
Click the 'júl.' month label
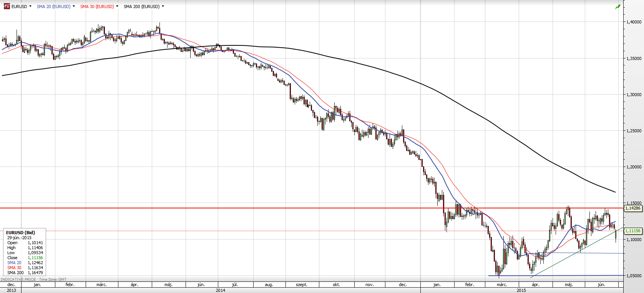(x=235, y=285)
